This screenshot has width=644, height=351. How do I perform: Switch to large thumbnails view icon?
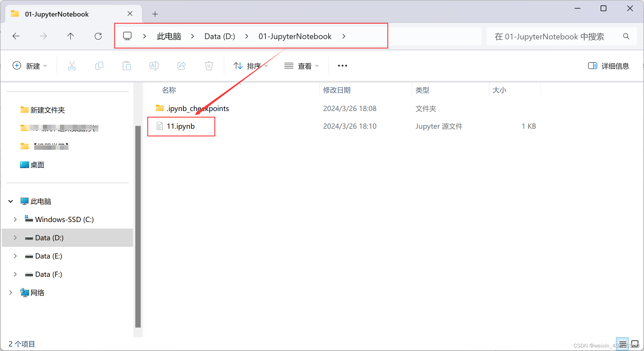click(x=635, y=344)
